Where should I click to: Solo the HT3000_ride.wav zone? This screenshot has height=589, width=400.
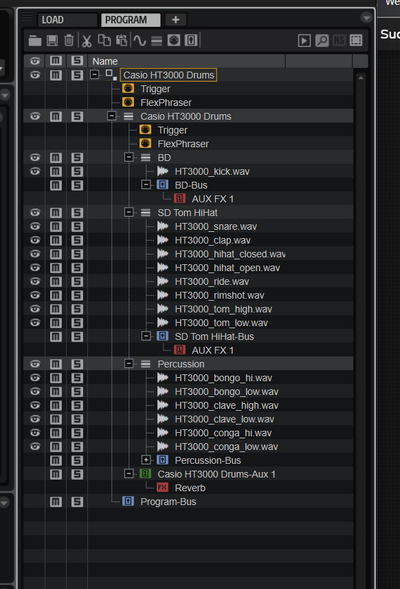point(77,282)
